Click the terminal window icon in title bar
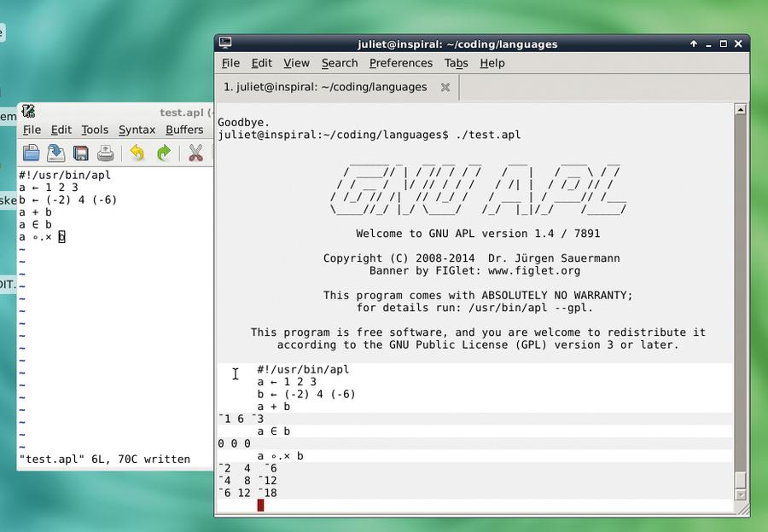768x532 pixels. pos(225,43)
